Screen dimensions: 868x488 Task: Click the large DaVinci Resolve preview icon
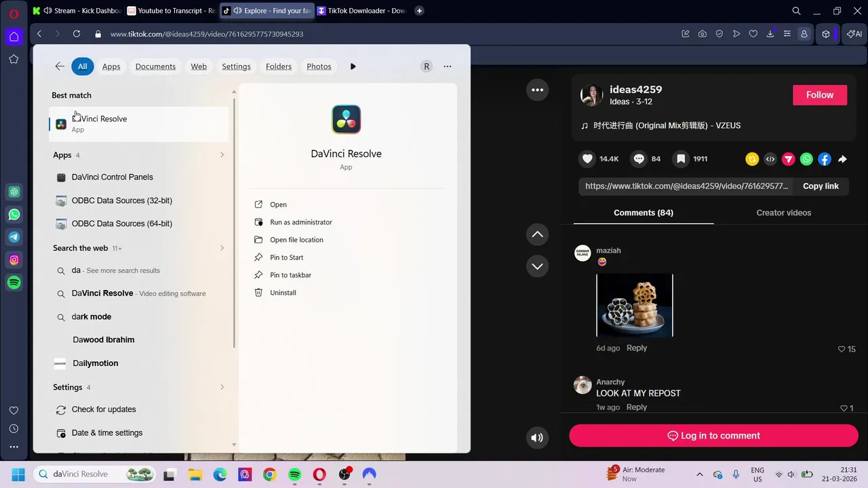(346, 120)
